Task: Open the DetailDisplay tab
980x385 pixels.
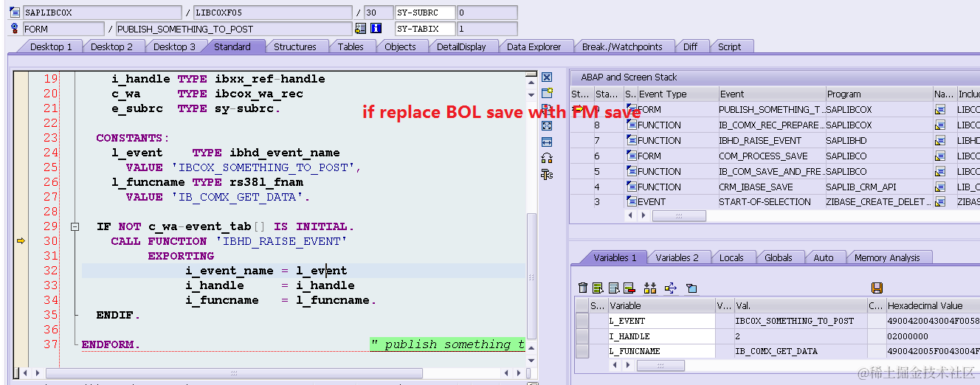Action: pos(461,46)
